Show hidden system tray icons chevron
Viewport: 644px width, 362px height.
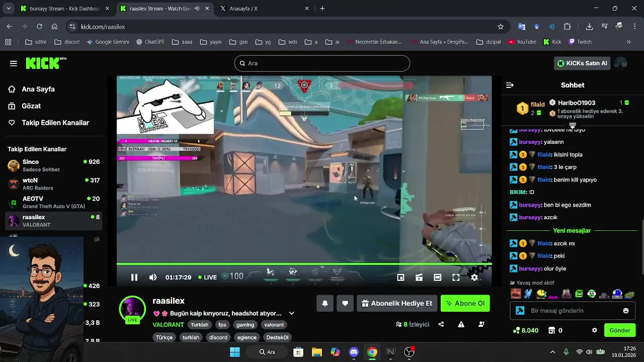(x=552, y=352)
